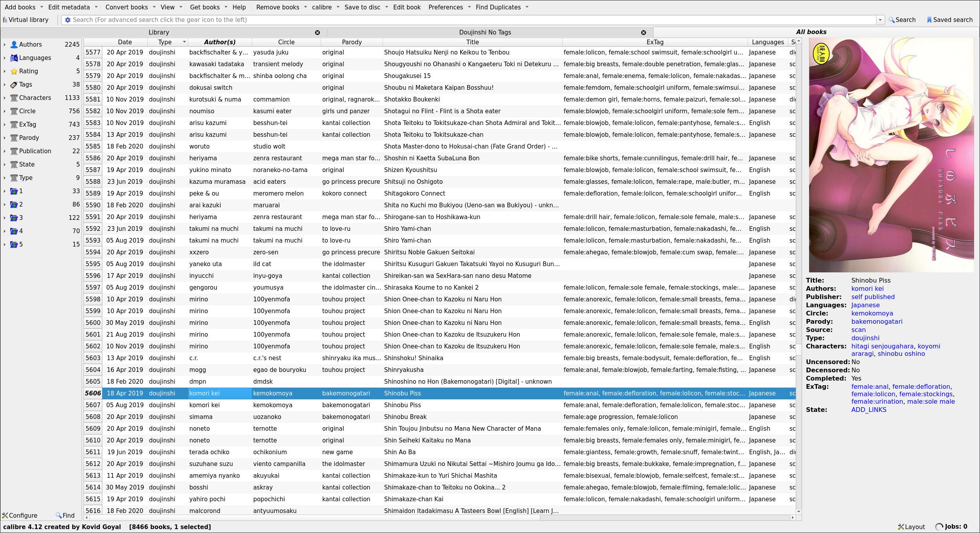980x533 pixels.
Task: Expand the Languages category
Action: click(x=4, y=58)
